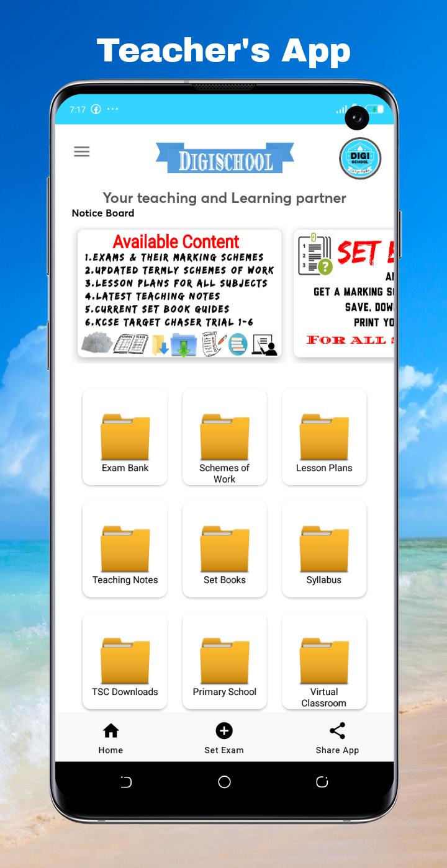Open the Lesson Plans folder
The image size is (447, 868).
[x=323, y=437]
